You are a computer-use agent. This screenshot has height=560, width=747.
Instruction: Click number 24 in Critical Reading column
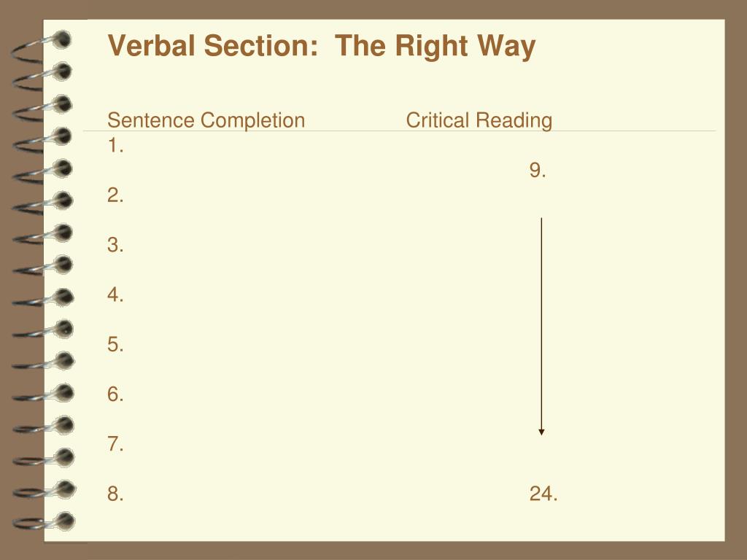click(x=543, y=494)
